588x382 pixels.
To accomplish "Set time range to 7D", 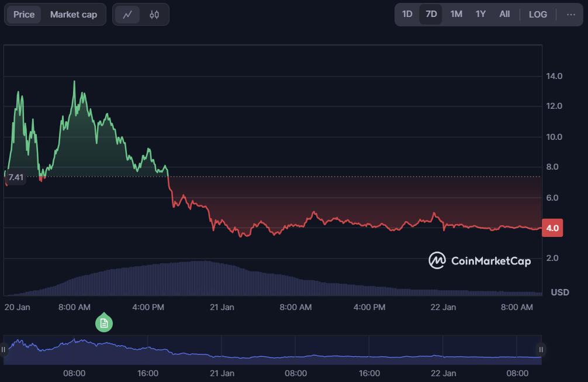I will pos(431,15).
